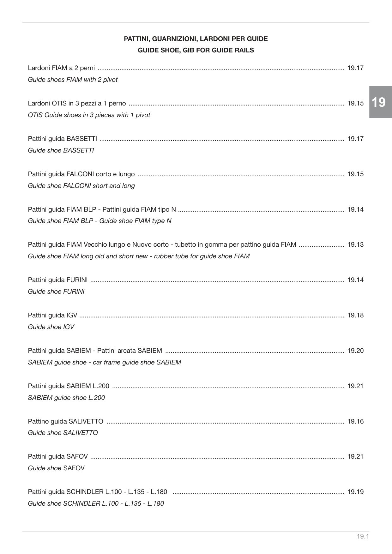Select the Pattini guida FURINI entry
Viewport: 392px width, 554px height.
pos(196,280)
